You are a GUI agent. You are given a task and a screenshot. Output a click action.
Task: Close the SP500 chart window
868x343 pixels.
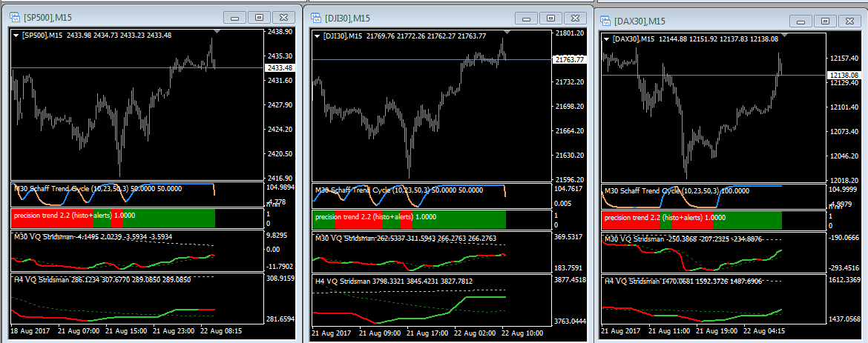point(283,18)
